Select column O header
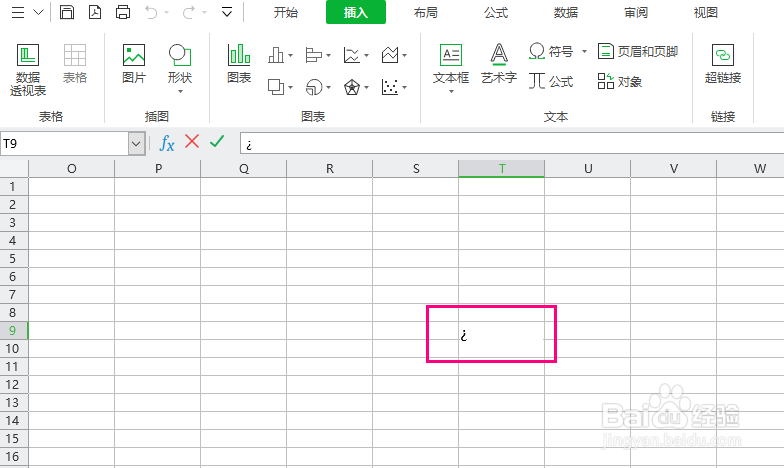Image resolution: width=784 pixels, height=468 pixels. click(x=72, y=168)
